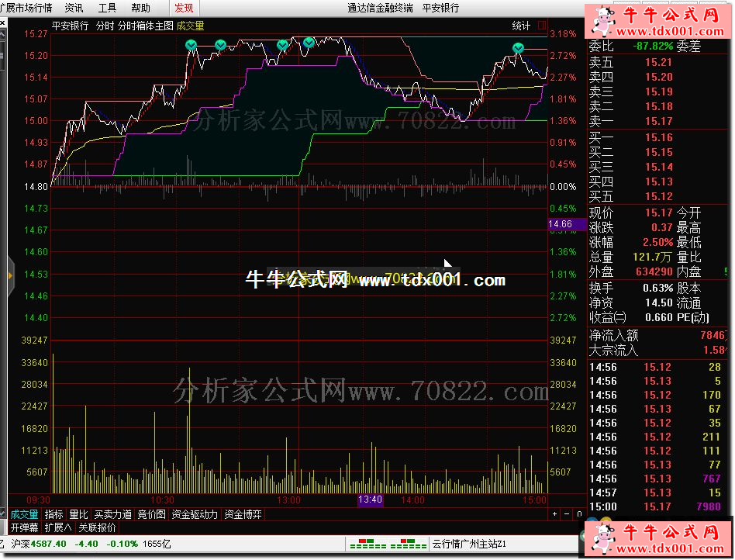The width and height of the screenshot is (735, 560).
Task: Open the 扩展市场行情 menu
Action: coord(26,8)
